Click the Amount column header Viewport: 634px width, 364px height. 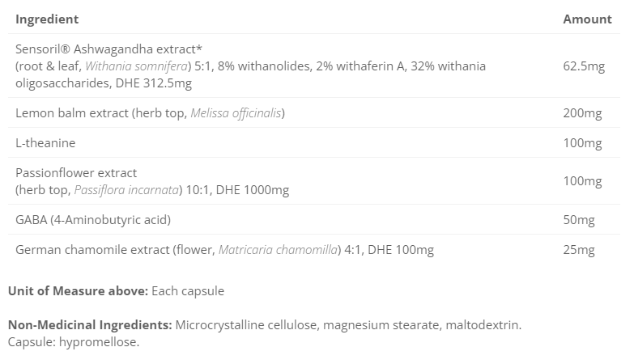tap(587, 19)
